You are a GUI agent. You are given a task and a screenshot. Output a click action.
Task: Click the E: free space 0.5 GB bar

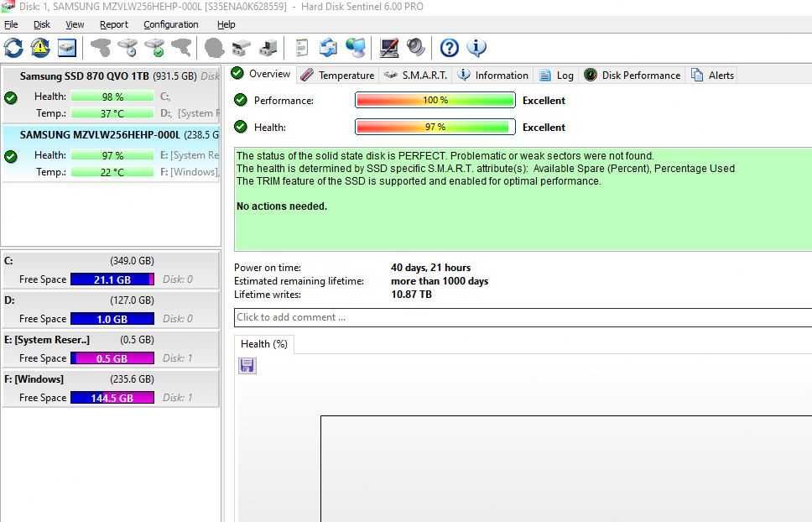click(x=112, y=358)
